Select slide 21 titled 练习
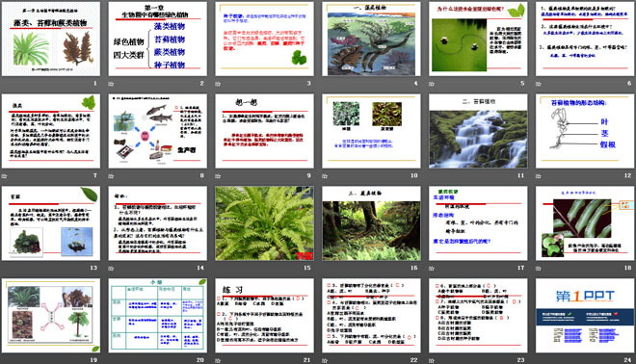Image resolution: width=636 pixels, height=364 pixels. pyautogui.click(x=264, y=315)
